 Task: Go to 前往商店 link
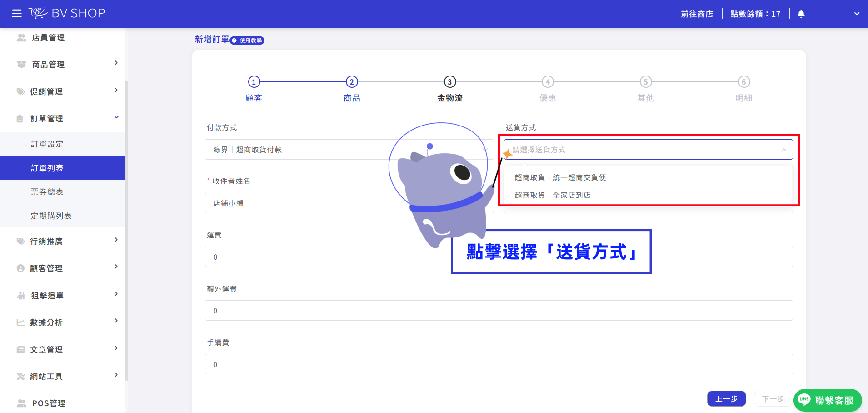[697, 14]
